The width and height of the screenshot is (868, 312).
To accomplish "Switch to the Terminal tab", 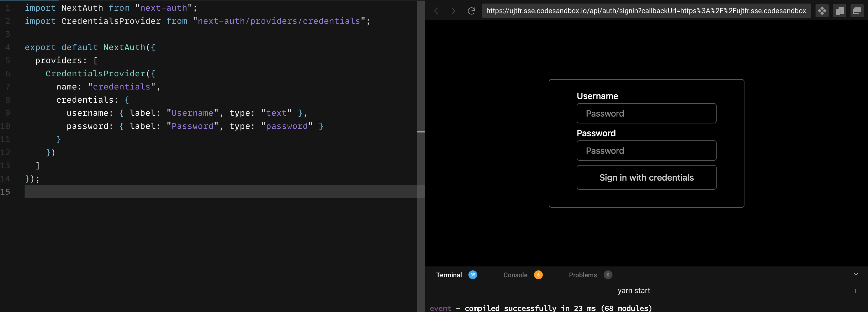I will (449, 275).
